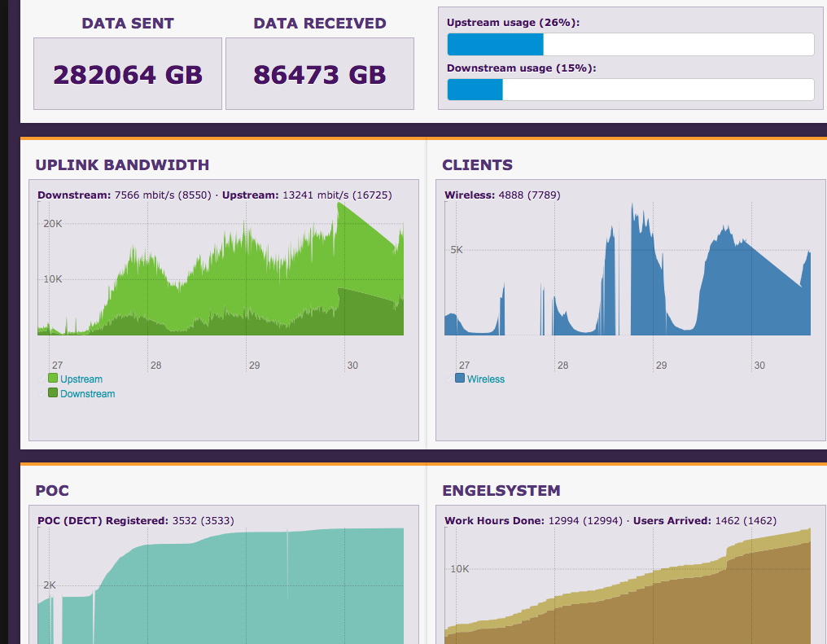Click the DATA RECEIVED heading
The image size is (827, 644).
pyautogui.click(x=320, y=24)
